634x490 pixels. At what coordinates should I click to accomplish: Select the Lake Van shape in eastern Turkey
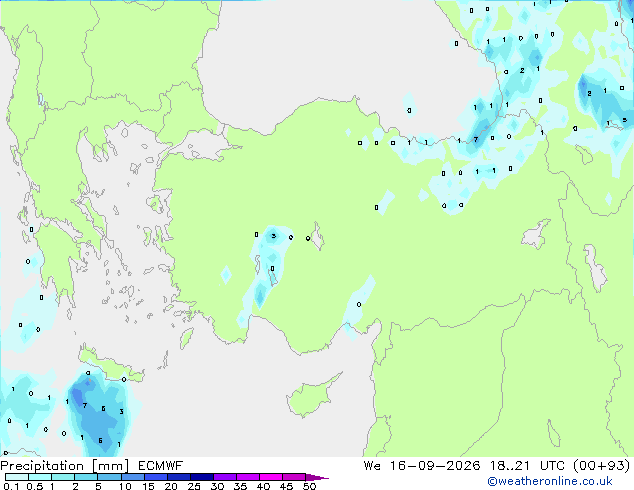[536, 234]
